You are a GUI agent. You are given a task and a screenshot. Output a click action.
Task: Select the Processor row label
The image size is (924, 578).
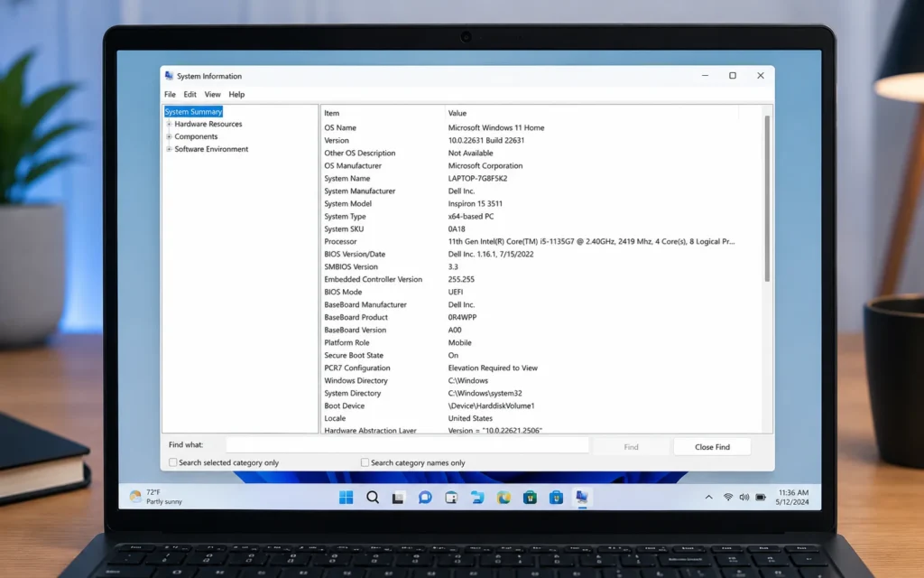[340, 241]
